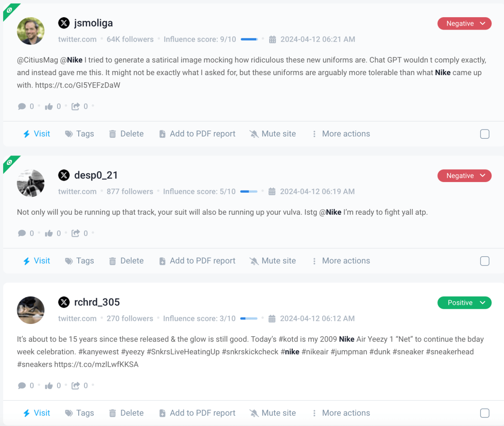Mute site for jsmoliga's mention
Viewport: 504px width, 426px height.
coord(273,133)
